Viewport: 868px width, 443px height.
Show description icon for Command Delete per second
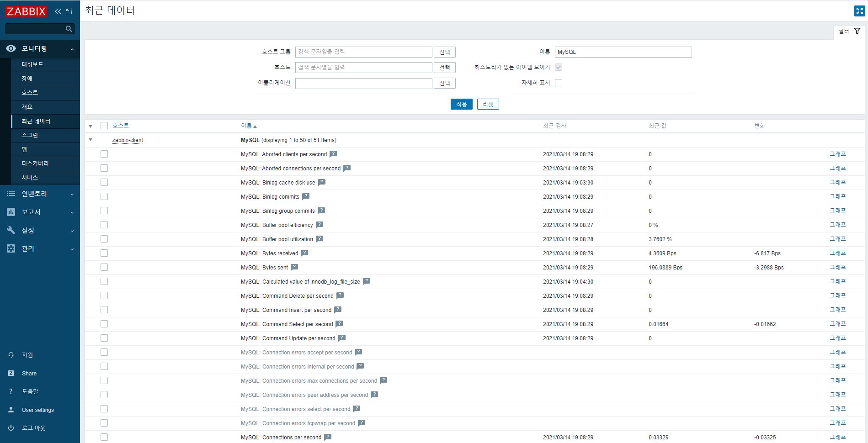click(340, 295)
